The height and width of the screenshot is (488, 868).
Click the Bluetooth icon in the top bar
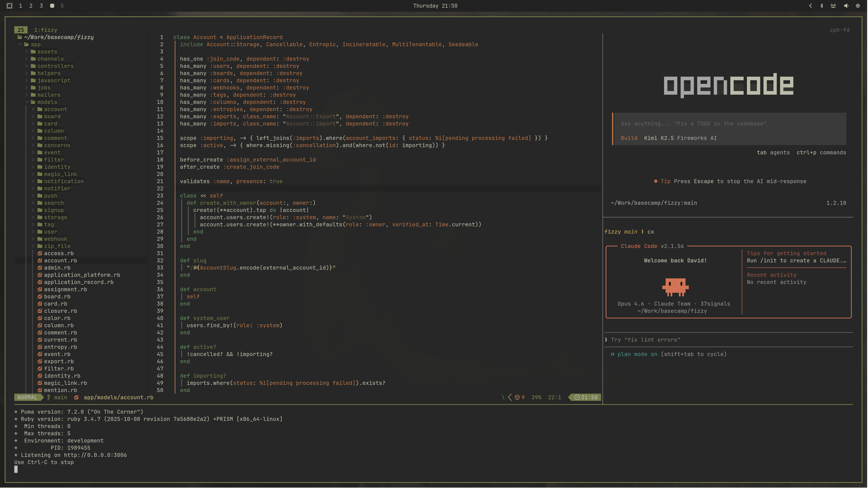point(822,6)
